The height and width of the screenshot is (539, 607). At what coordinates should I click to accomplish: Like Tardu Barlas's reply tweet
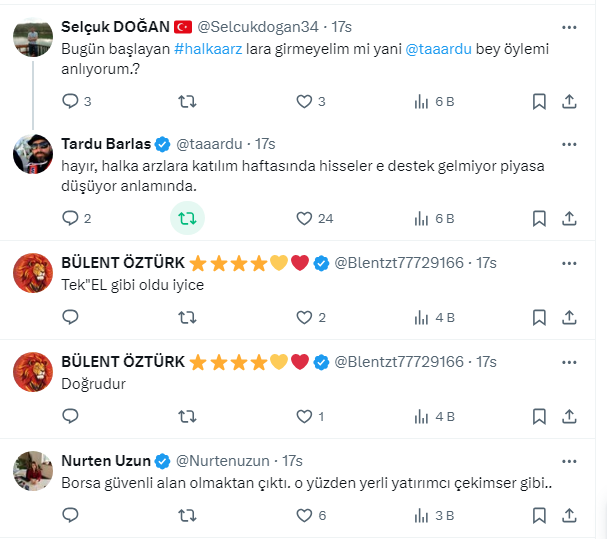coord(305,218)
